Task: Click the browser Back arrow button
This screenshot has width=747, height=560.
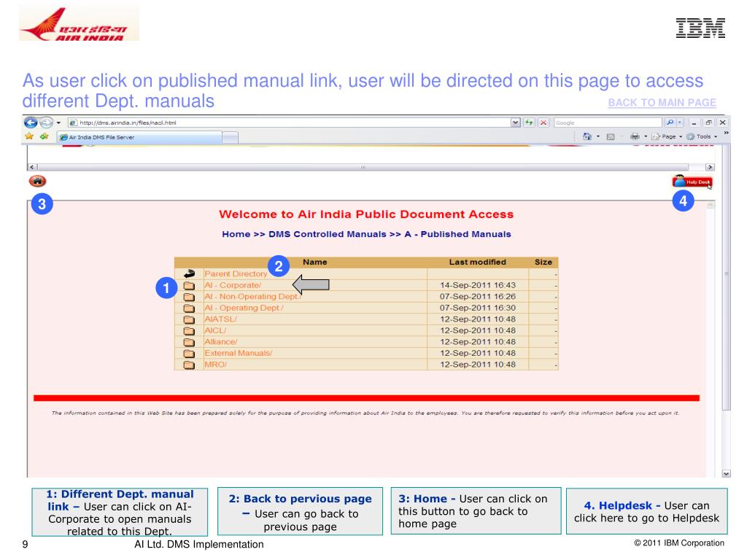Action: tap(31, 122)
